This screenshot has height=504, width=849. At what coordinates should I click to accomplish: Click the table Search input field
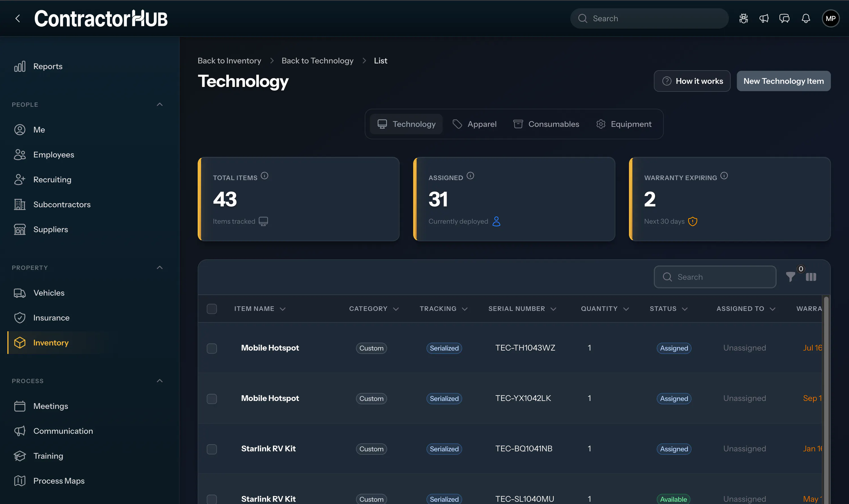click(715, 277)
